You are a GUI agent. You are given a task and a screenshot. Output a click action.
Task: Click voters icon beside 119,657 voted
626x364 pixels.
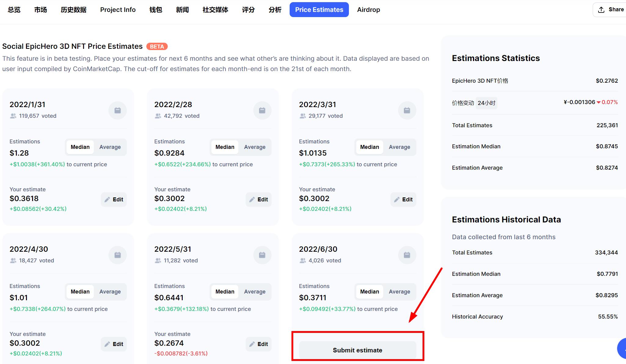coord(13,116)
